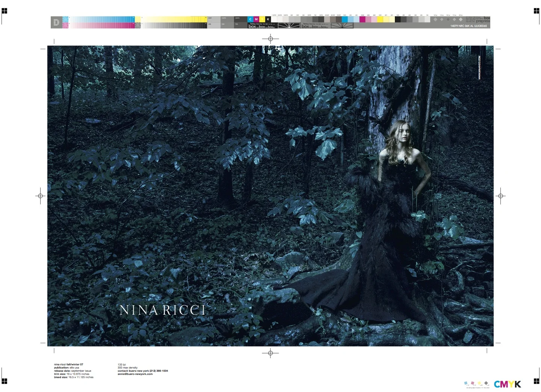541x392 pixels.
Task: Click the solid 100M magenta patch
Action: [x=362, y=20]
